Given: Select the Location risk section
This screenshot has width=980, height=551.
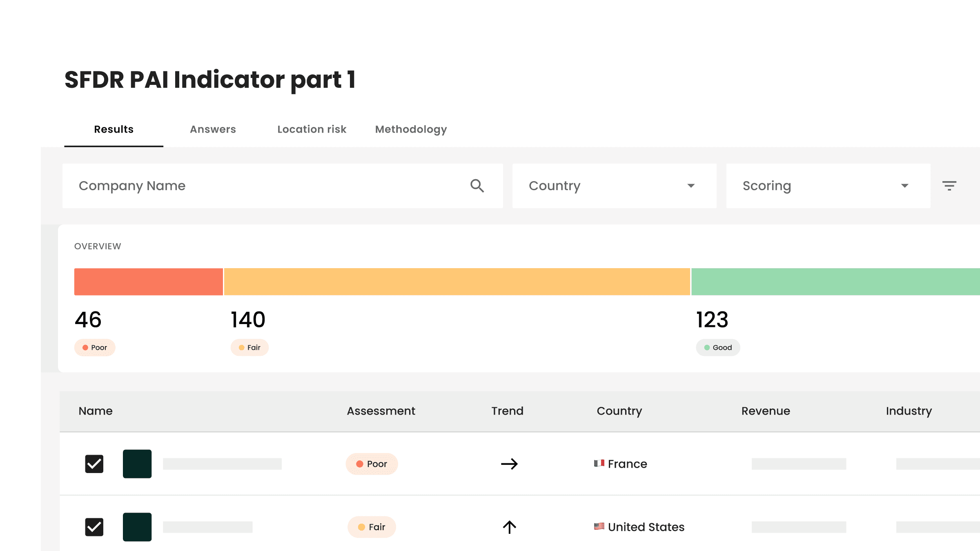Looking at the screenshot, I should (x=312, y=129).
